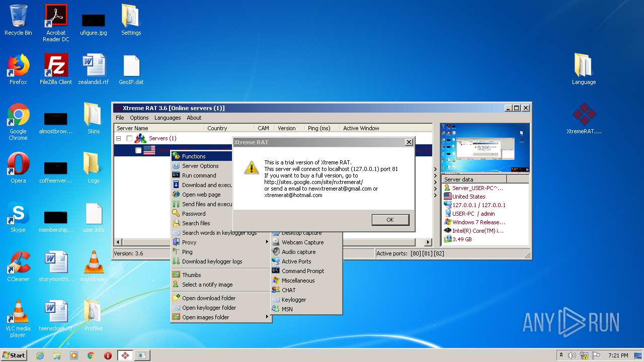Click the MSN icon in submenu
The width and height of the screenshot is (644, 362).
(x=276, y=309)
